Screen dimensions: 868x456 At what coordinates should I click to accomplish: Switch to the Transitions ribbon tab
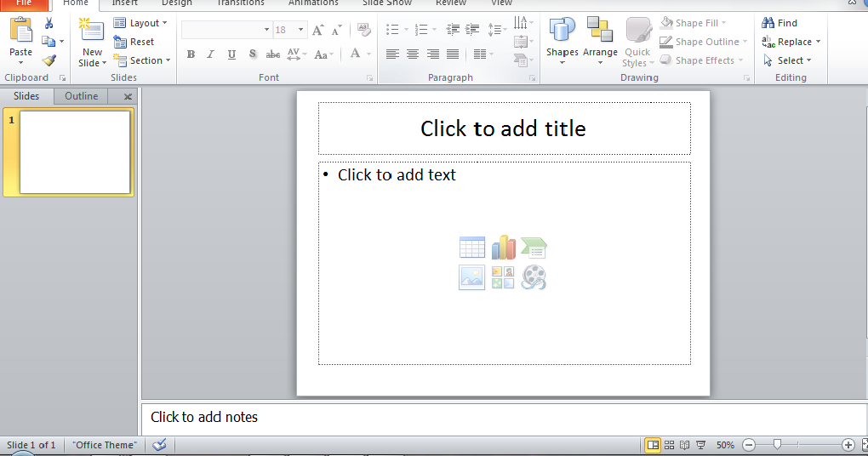coord(240,3)
